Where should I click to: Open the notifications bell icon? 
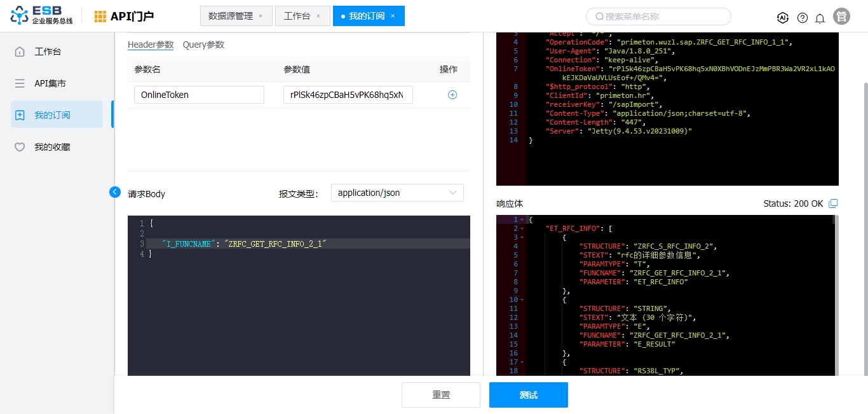tap(820, 18)
